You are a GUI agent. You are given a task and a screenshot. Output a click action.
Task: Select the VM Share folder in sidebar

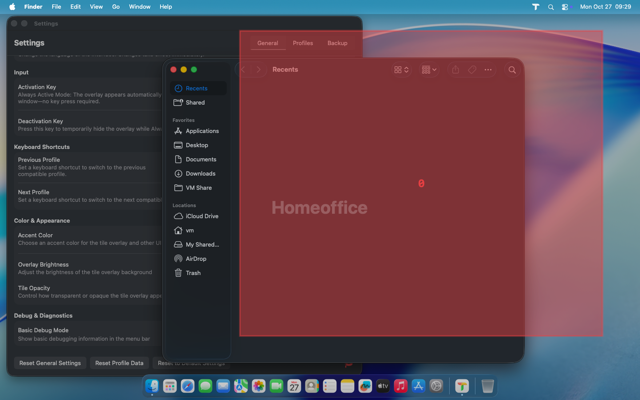[198, 188]
